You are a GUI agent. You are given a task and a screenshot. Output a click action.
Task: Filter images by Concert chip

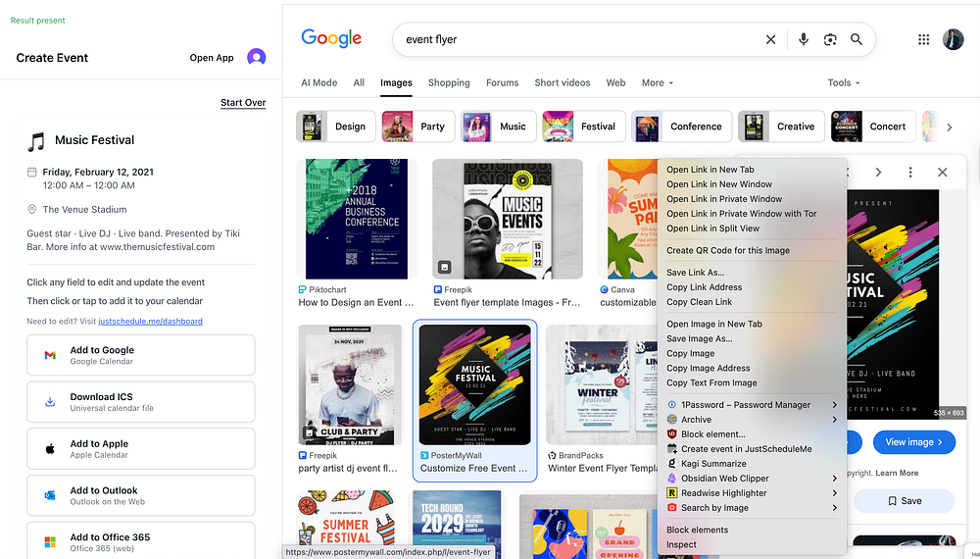pos(873,127)
